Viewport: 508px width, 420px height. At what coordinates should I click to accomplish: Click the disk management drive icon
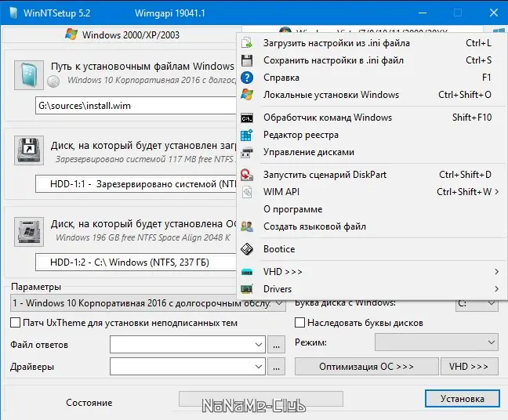click(247, 152)
